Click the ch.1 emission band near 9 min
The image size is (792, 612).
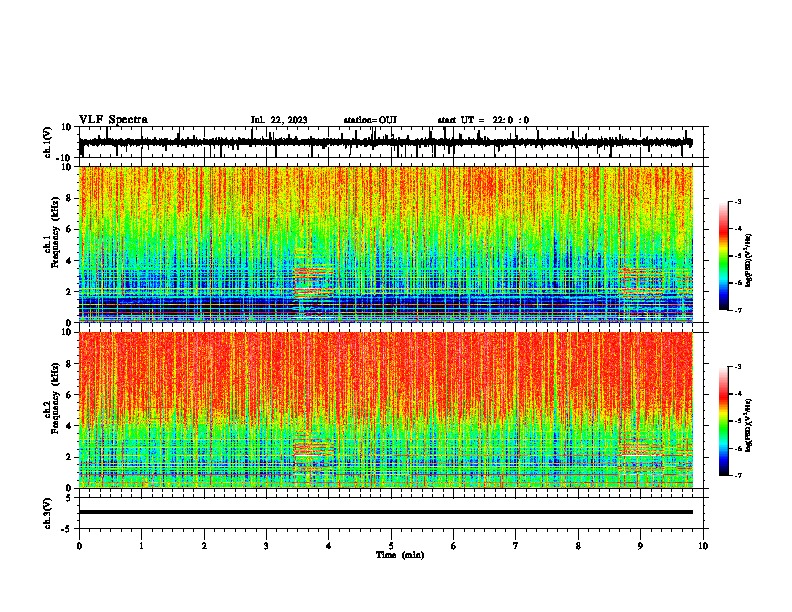[641, 283]
